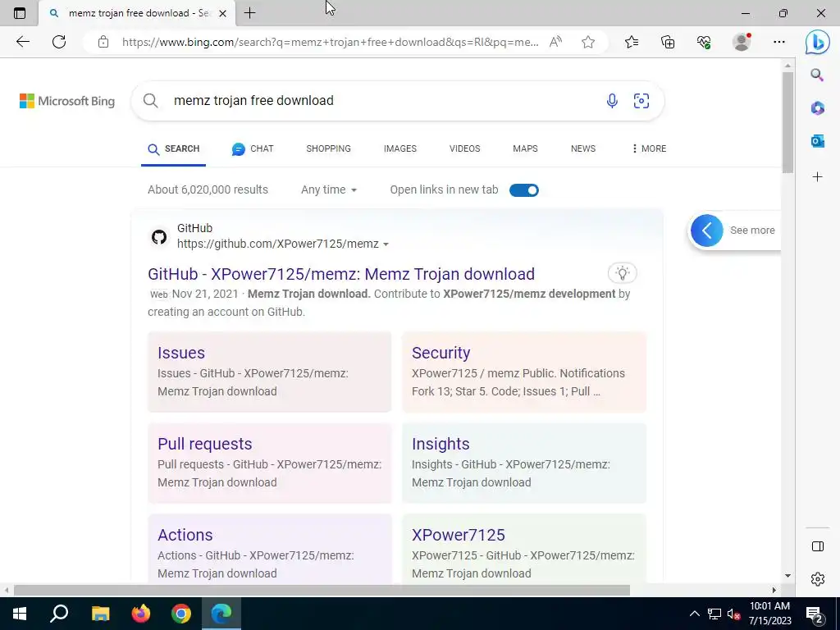Click the github.com/XPower7125/memz URL text
Viewport: 840px width, 630px height.
pyautogui.click(x=277, y=244)
